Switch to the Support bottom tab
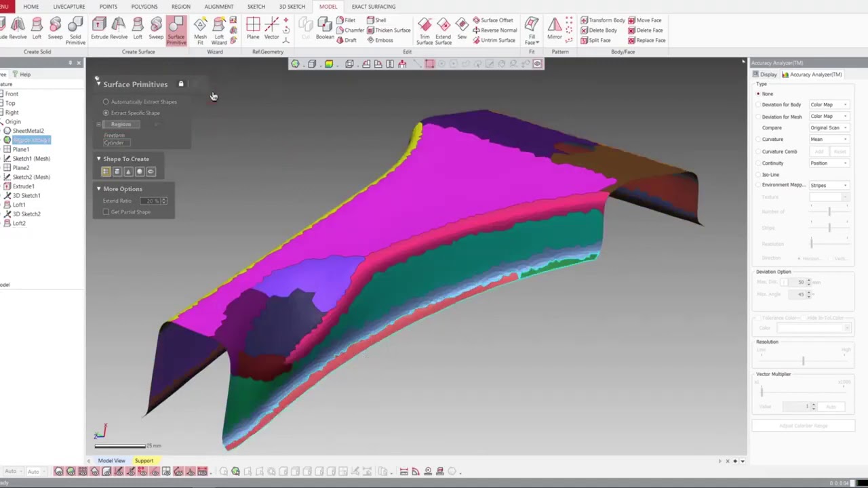The height and width of the screenshot is (488, 868). [x=144, y=461]
